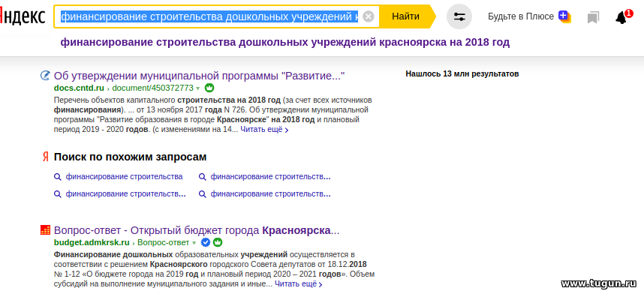Open the docs.cntd.ru domain link
Screen dimensions: 644x297
click(79, 88)
